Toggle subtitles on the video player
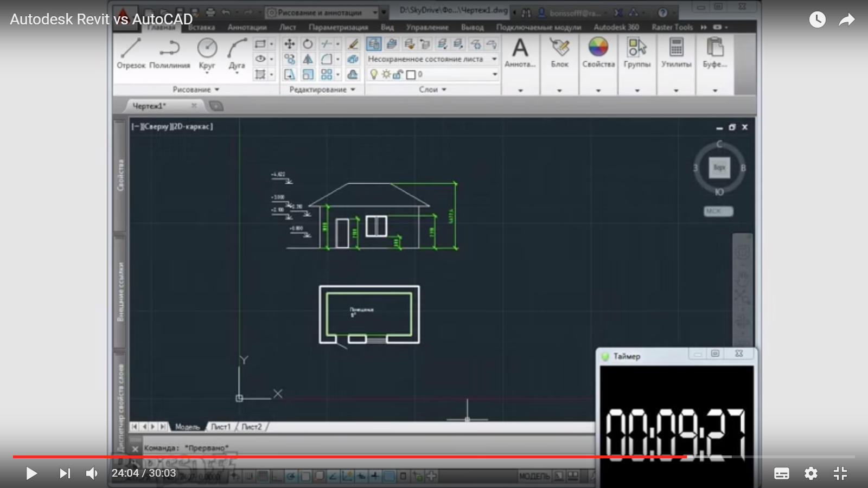The width and height of the screenshot is (868, 488). click(782, 473)
